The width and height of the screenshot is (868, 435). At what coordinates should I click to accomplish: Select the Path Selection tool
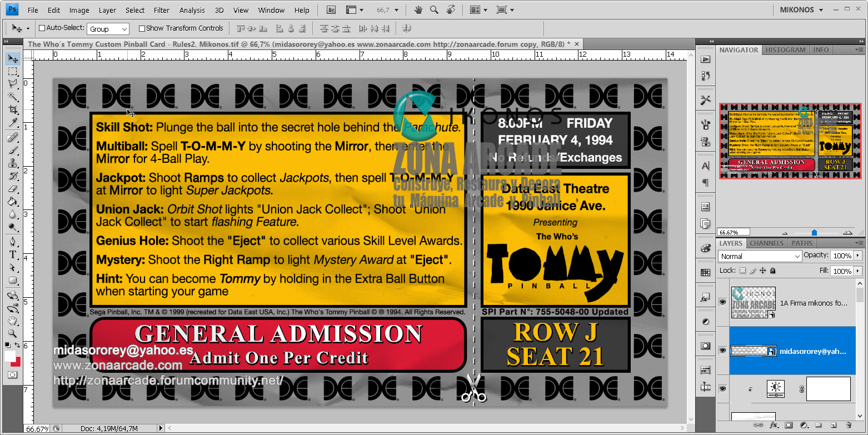(13, 268)
